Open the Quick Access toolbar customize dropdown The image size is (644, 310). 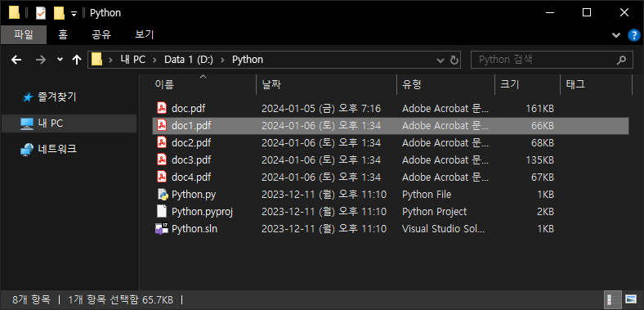point(74,14)
